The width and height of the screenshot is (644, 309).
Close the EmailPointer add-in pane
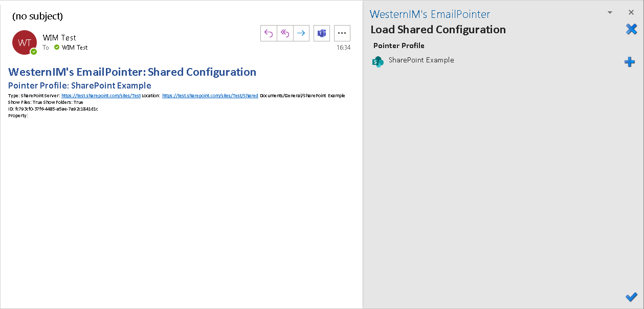[x=631, y=12]
